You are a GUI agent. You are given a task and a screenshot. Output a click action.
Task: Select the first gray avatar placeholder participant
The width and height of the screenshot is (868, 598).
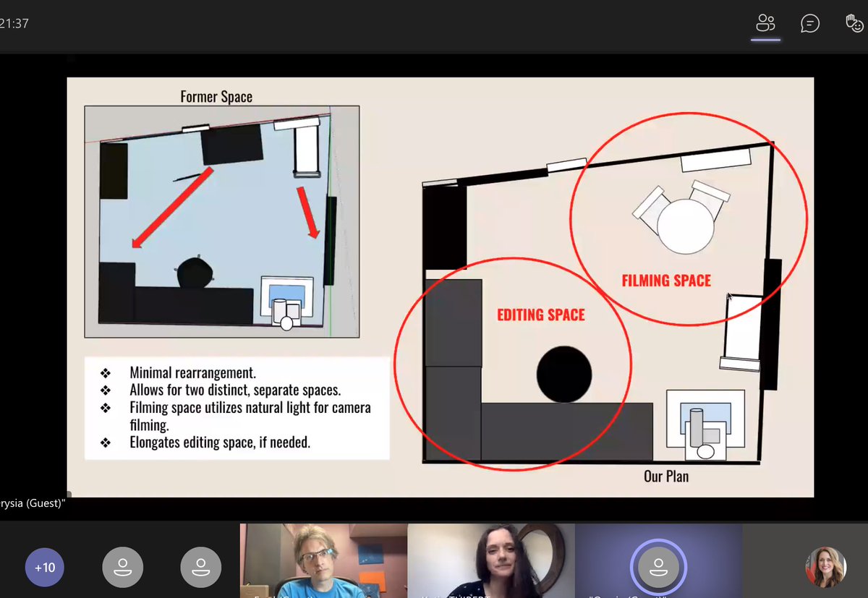click(x=122, y=567)
